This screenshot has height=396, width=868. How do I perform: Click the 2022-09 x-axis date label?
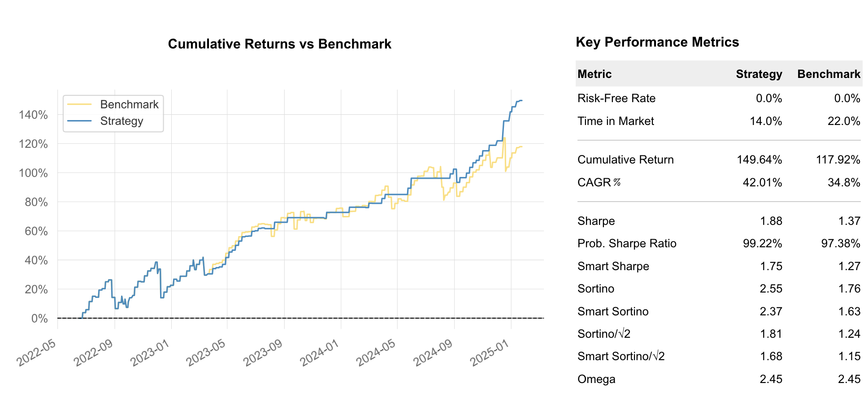click(93, 353)
